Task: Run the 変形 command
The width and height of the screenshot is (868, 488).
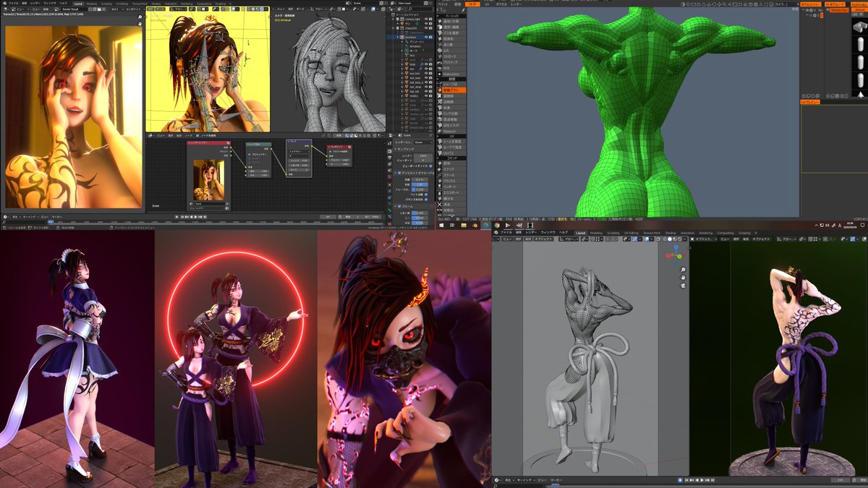Action: click(451, 163)
